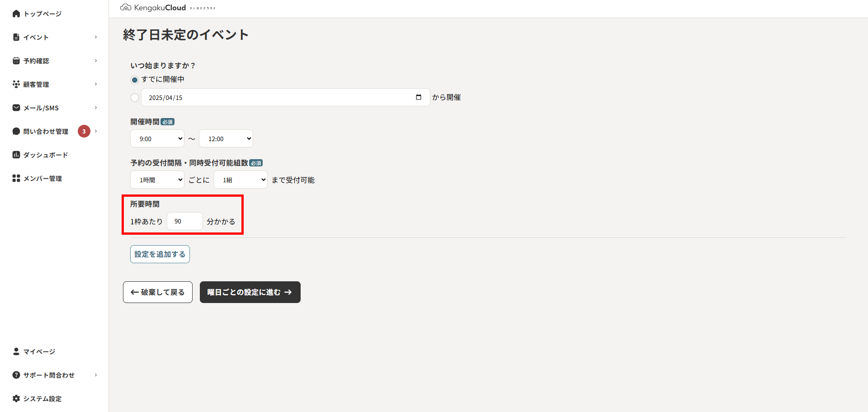Click the home icon beside トップページ
Viewport: 868px width, 412px height.
click(16, 14)
